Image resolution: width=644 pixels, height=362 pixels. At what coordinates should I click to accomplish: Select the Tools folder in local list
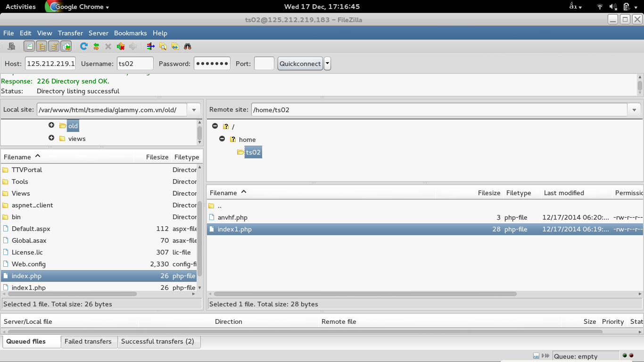click(x=99, y=181)
